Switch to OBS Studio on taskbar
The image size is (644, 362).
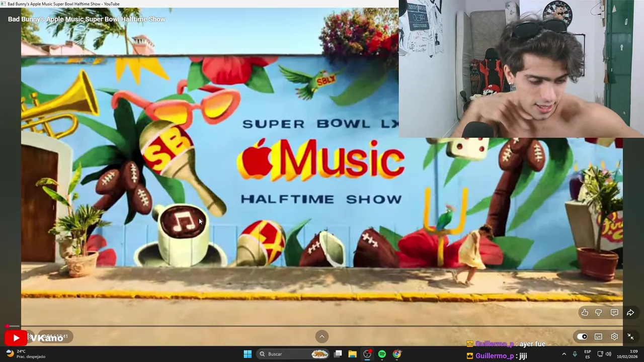coord(367,354)
